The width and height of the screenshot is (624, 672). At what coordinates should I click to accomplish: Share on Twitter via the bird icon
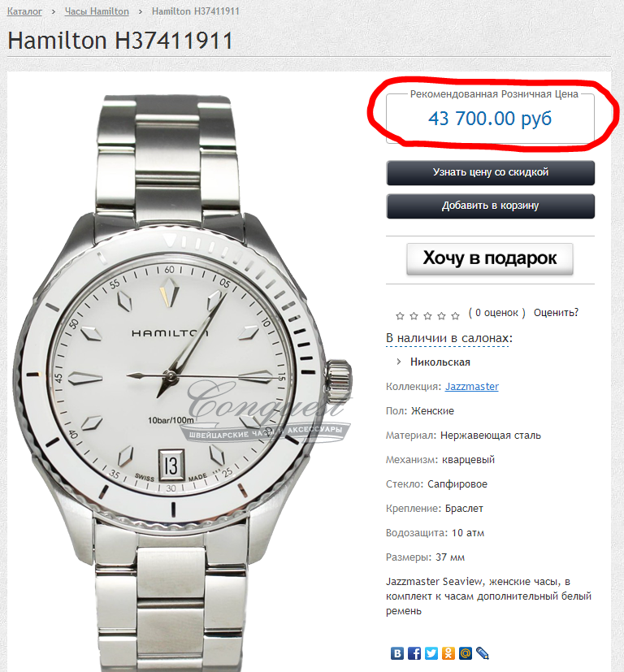coord(431,653)
